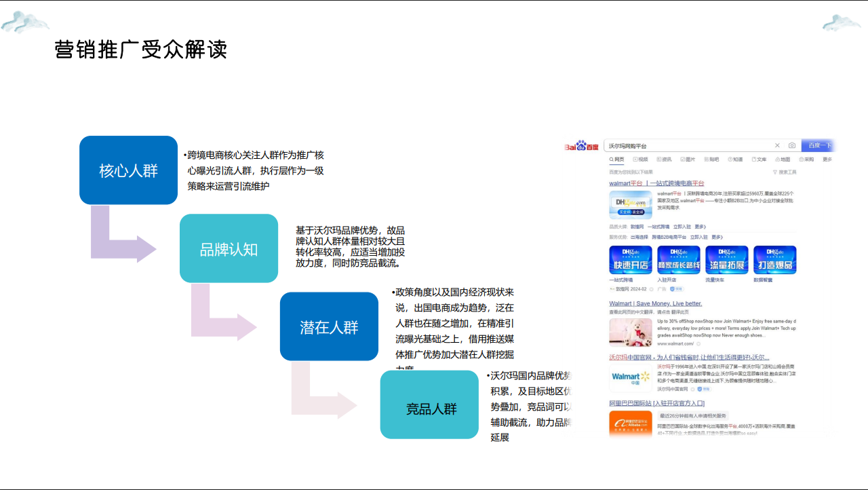The width and height of the screenshot is (868, 490).
Task: Switch to the 图片 tab
Action: [688, 159]
